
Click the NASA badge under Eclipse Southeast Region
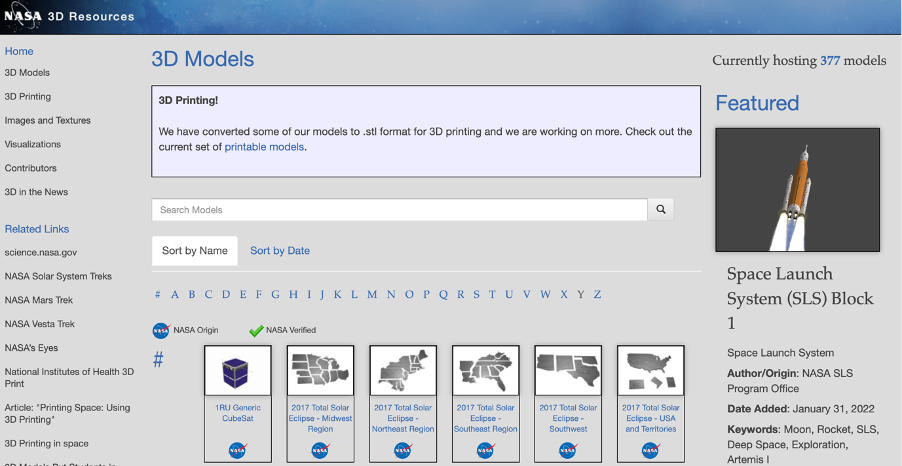tap(485, 450)
